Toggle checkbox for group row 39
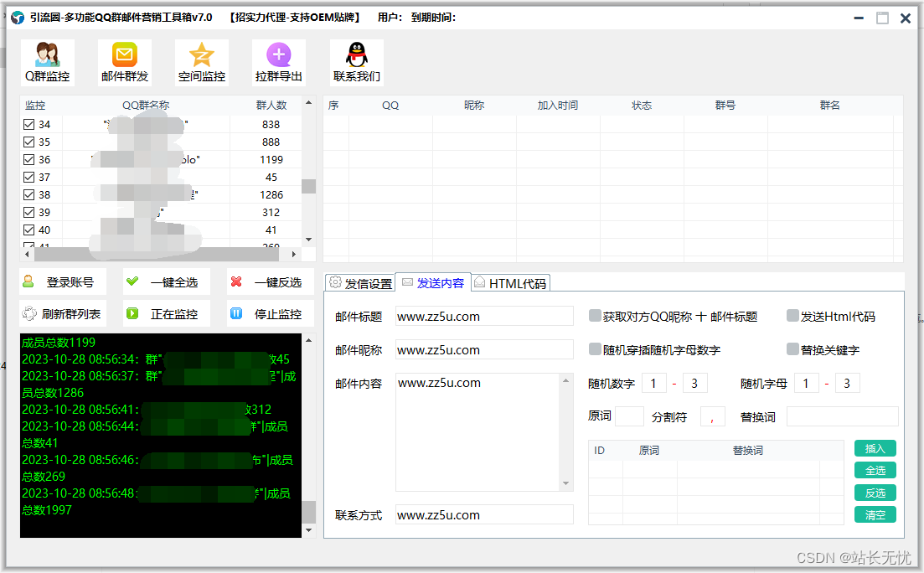924x573 pixels. coord(28,212)
